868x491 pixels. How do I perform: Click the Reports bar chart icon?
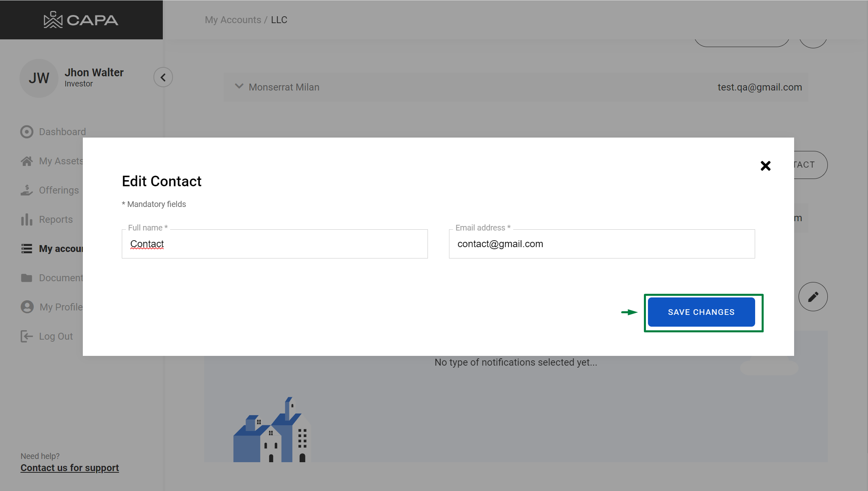(27, 220)
